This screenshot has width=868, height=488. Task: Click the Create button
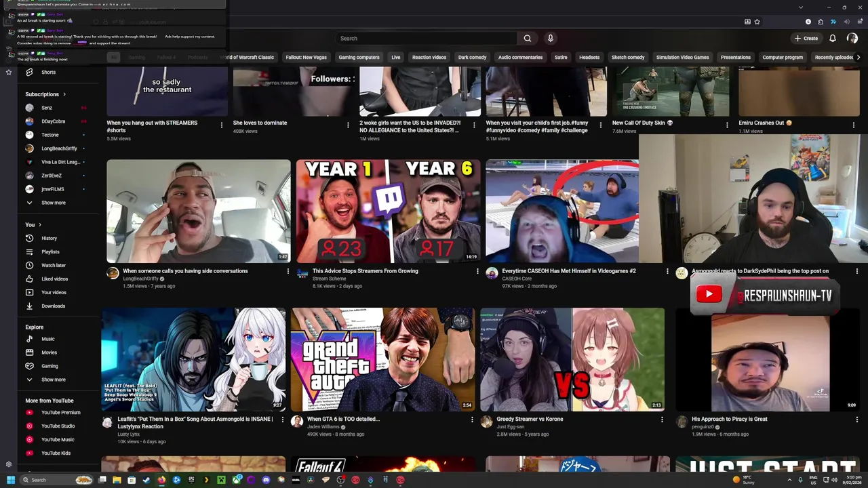tap(806, 38)
